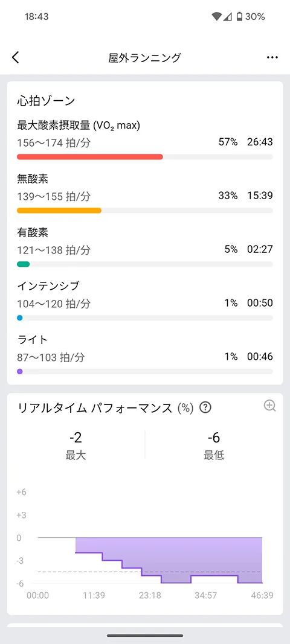
Task: Tap the battery indicator icon
Action: [239, 17]
